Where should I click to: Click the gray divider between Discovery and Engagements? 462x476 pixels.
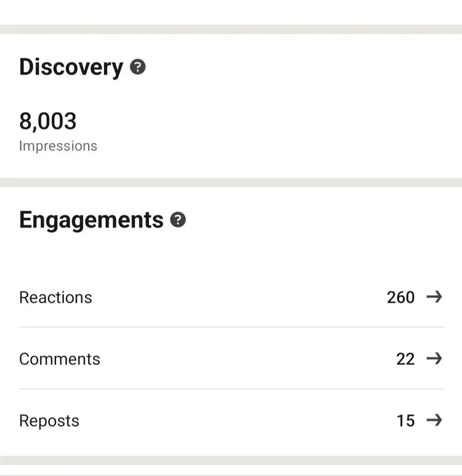[231, 183]
